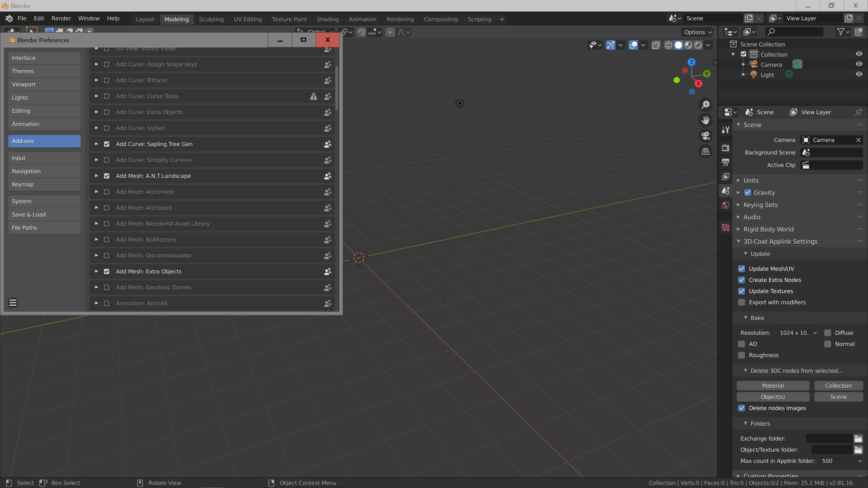
Task: Open the Render menu
Action: [61, 18]
